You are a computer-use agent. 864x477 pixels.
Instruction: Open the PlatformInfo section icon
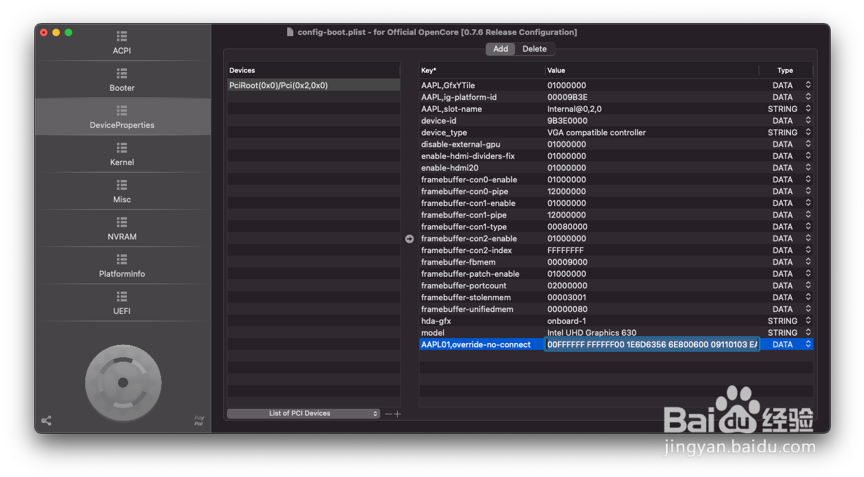pyautogui.click(x=122, y=259)
